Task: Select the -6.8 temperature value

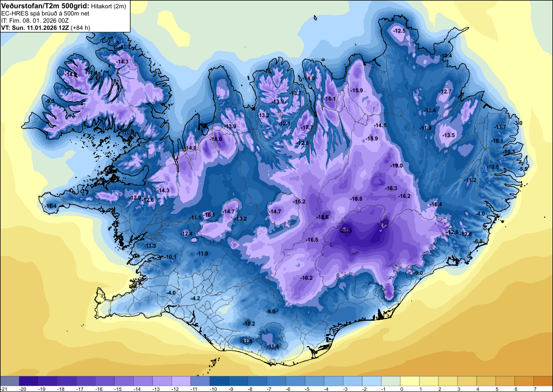Action: (x=478, y=241)
